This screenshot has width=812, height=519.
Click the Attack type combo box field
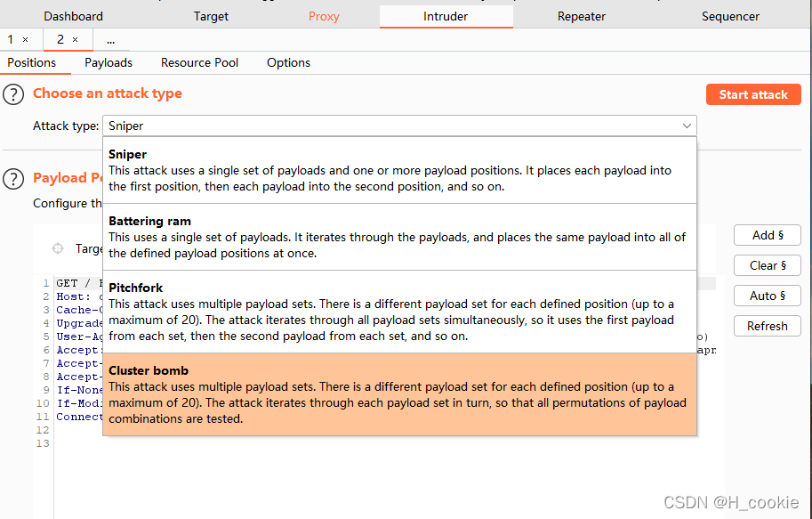[x=400, y=126]
